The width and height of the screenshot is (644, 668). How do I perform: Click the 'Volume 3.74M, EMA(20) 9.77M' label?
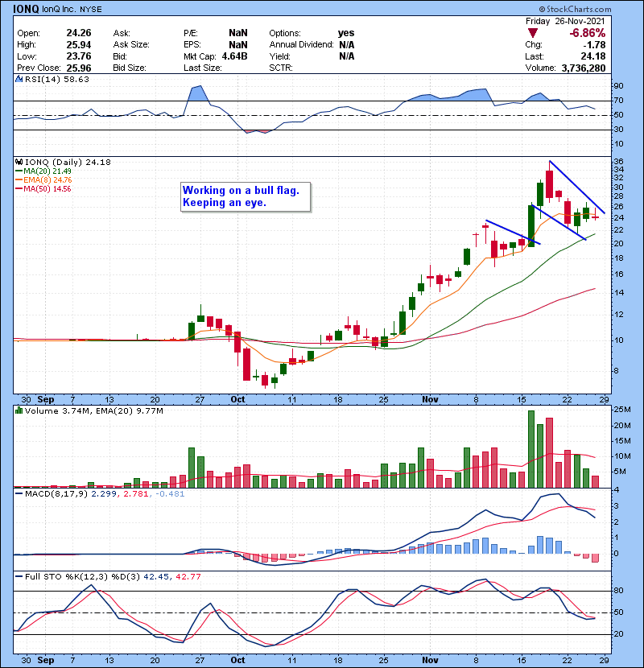(x=93, y=410)
